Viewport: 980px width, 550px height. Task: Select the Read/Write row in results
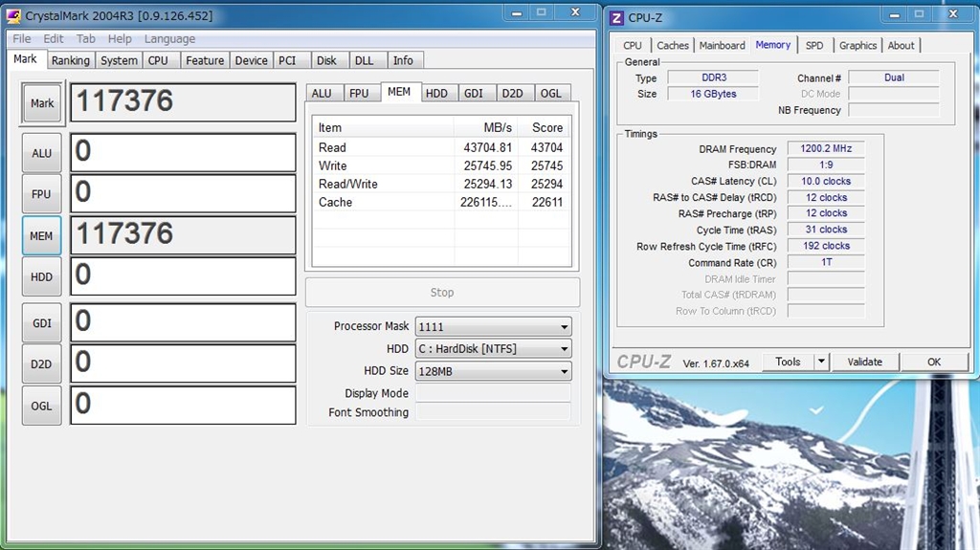click(441, 184)
